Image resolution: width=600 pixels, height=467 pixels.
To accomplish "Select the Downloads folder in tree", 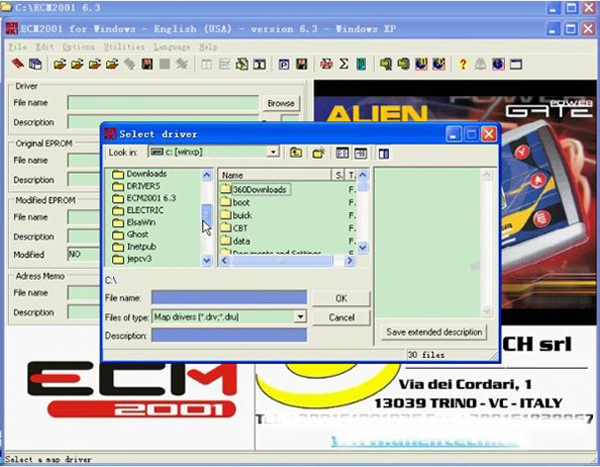I will [139, 174].
